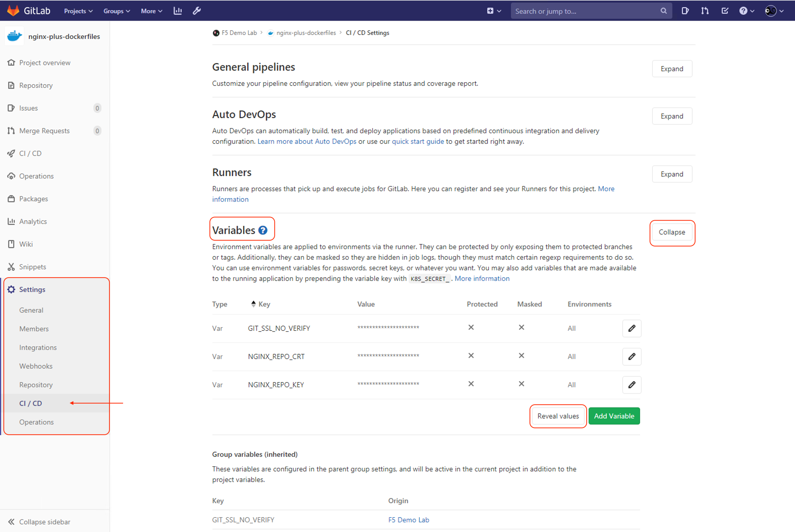The height and width of the screenshot is (532, 795).
Task: Open Runners More information link
Action: (606, 189)
